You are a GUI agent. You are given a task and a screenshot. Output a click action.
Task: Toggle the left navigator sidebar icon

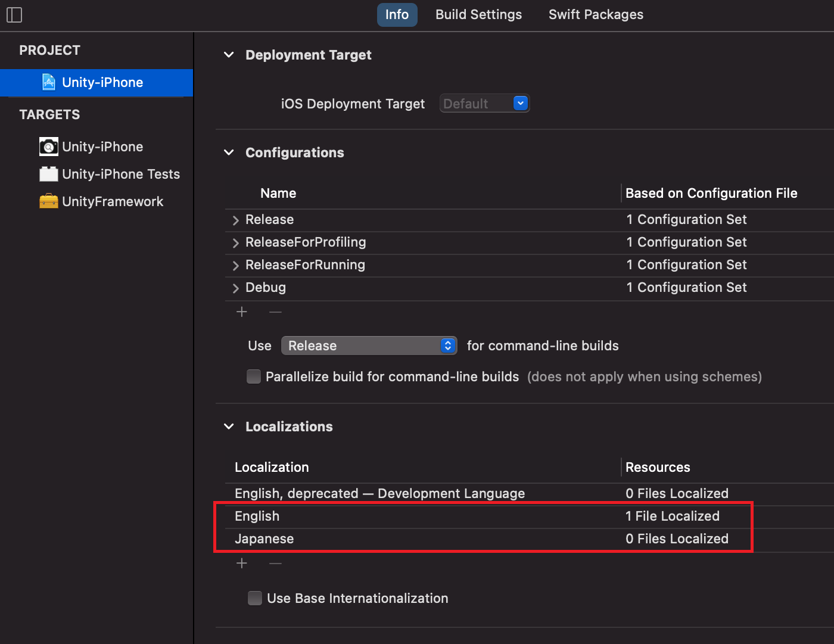tap(14, 15)
